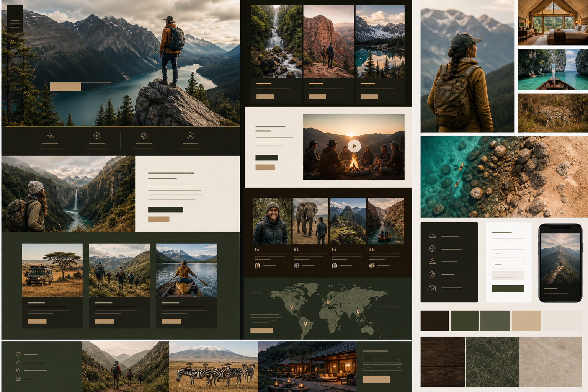
Task: Pick the dark olive green color swatch
Action: coord(464,320)
